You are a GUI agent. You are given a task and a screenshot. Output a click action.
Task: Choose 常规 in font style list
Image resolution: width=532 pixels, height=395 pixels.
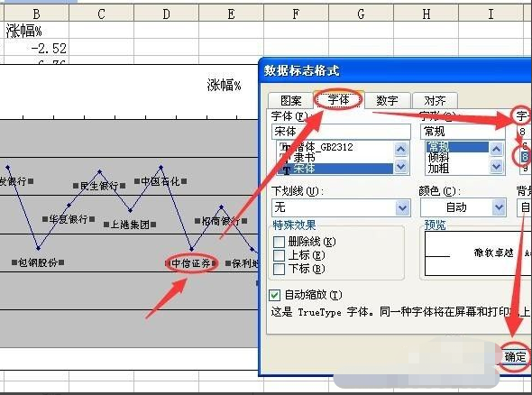[456, 147]
